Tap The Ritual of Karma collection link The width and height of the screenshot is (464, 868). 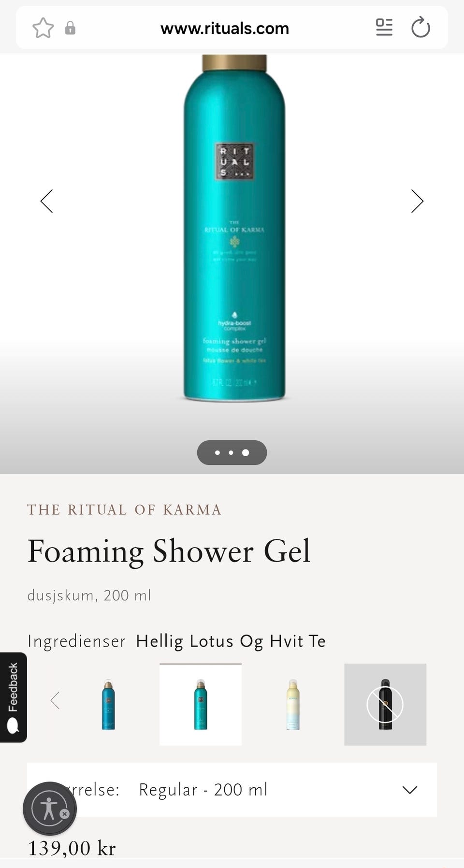tap(124, 509)
